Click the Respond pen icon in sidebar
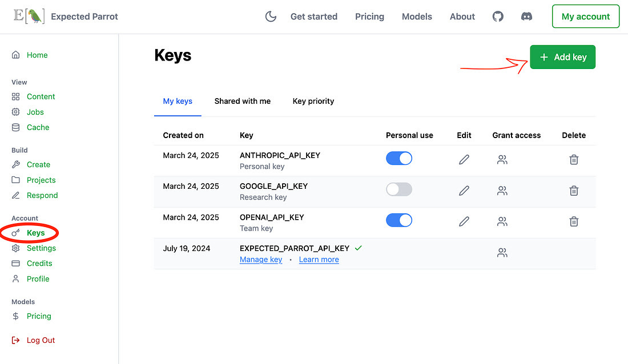 [15, 196]
